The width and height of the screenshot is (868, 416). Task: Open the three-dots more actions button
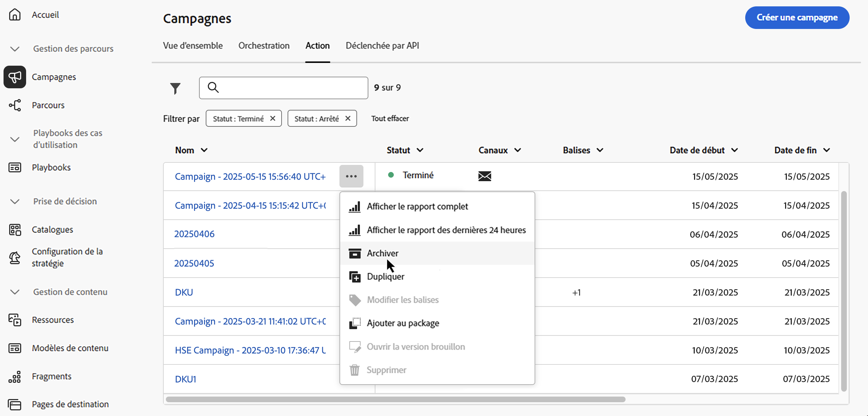tap(351, 176)
